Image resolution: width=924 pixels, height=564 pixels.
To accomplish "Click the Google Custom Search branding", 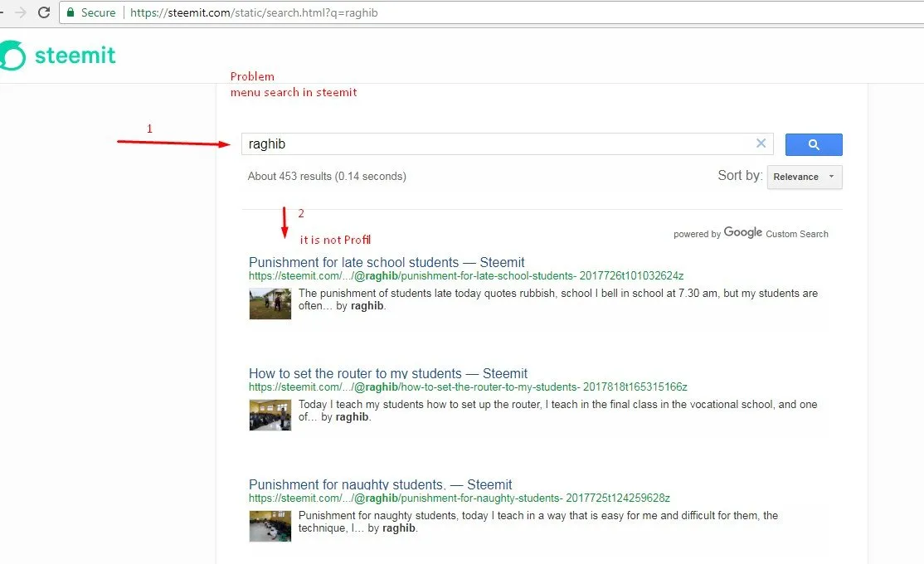I will pos(751,233).
